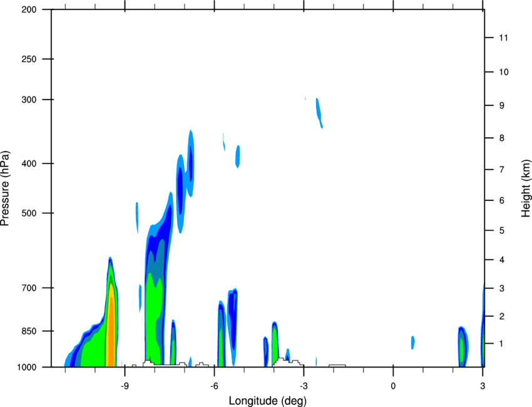The width and height of the screenshot is (532, 407).
Task: Pick the 1 km height label
Action: (502, 344)
